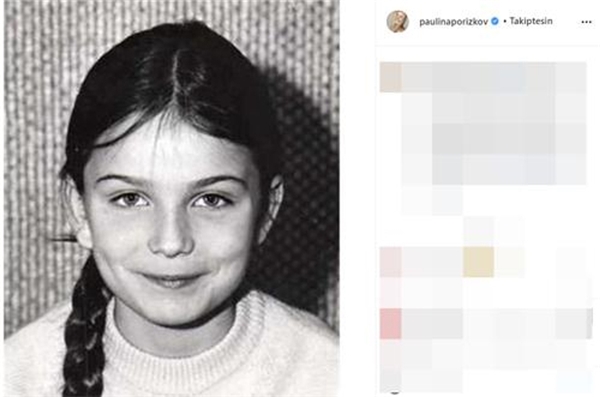Image resolution: width=600 pixels, height=397 pixels.
Task: Click the blurred pink commenter avatar
Action: [391, 262]
